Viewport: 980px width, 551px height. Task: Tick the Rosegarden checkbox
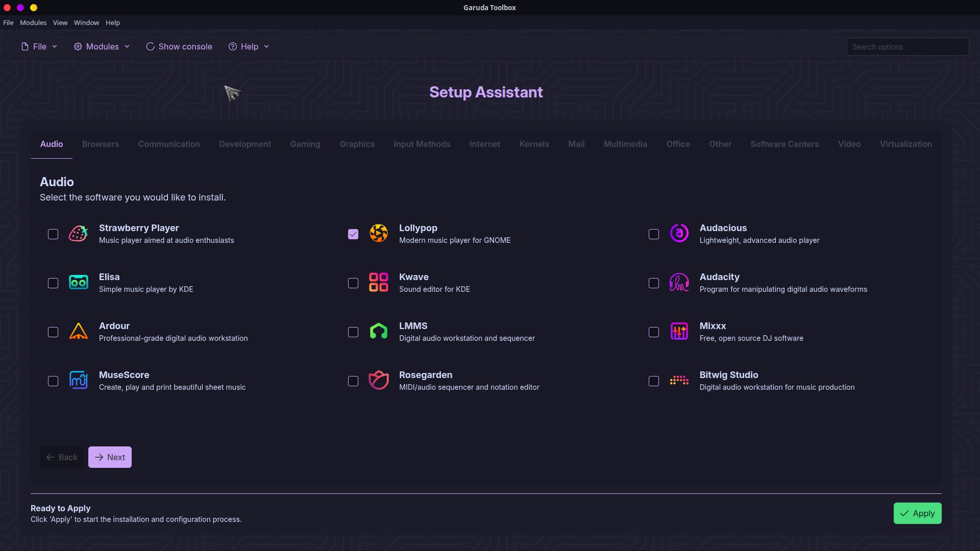[x=353, y=381]
